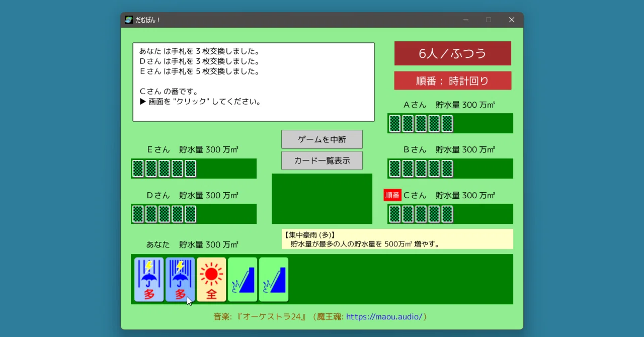Image resolution: width=644 pixels, height=337 pixels.
Task: Minimize the だむぽん！ window
Action: click(466, 20)
